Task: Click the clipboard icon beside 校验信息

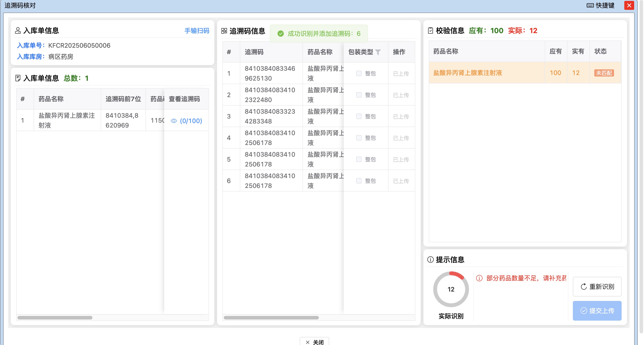Action: [x=431, y=31]
